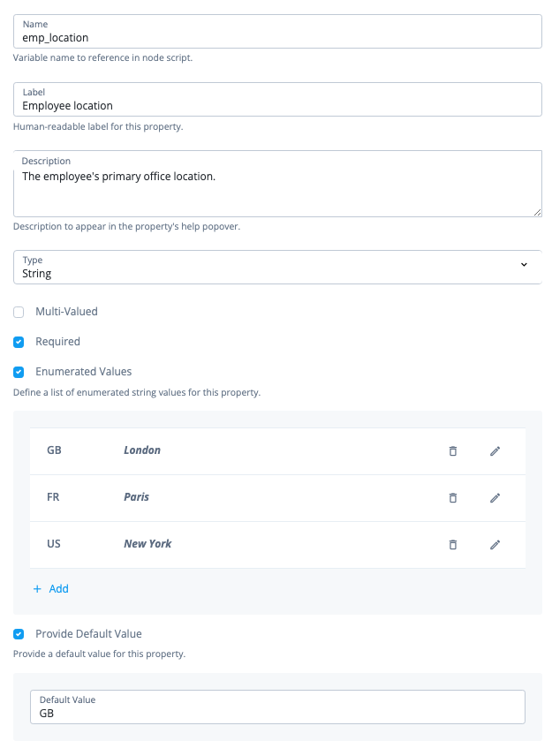The height and width of the screenshot is (756, 552).
Task: Delete the US New York enumerated value
Action: 453,545
